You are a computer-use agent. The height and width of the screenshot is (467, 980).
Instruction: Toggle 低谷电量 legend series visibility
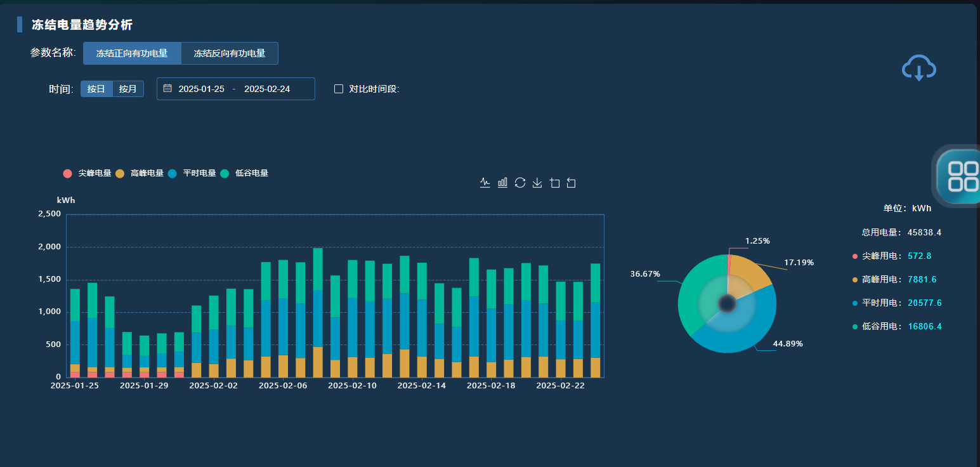(244, 173)
